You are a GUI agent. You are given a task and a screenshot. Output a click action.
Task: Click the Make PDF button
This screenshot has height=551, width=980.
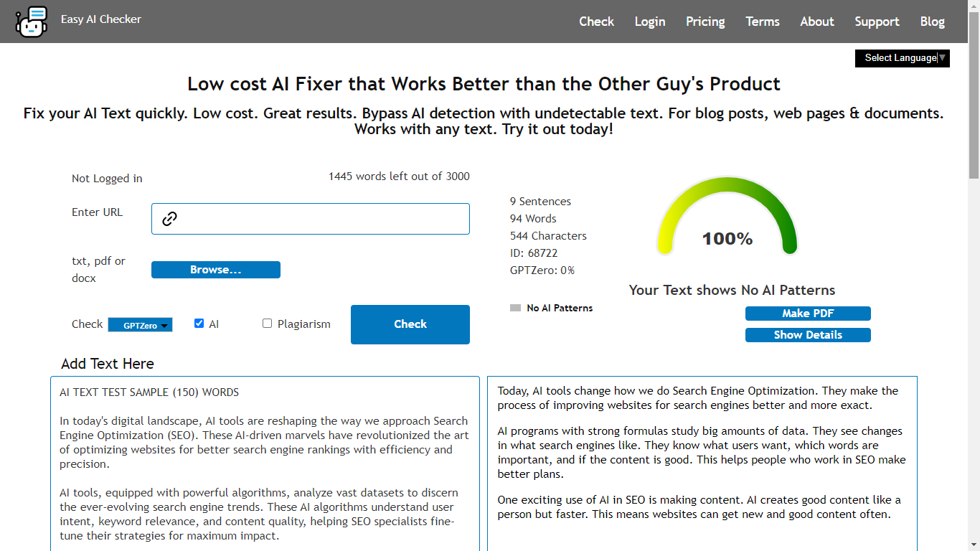pyautogui.click(x=808, y=314)
